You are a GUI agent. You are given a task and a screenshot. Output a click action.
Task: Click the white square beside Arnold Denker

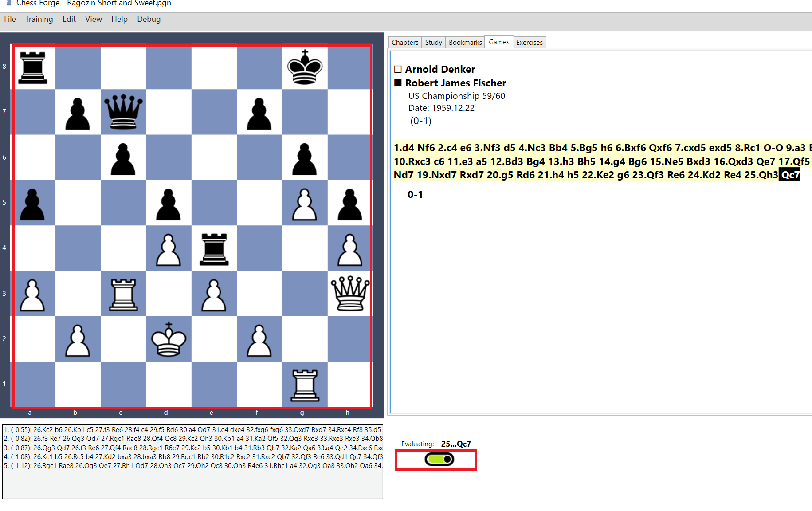pyautogui.click(x=398, y=69)
